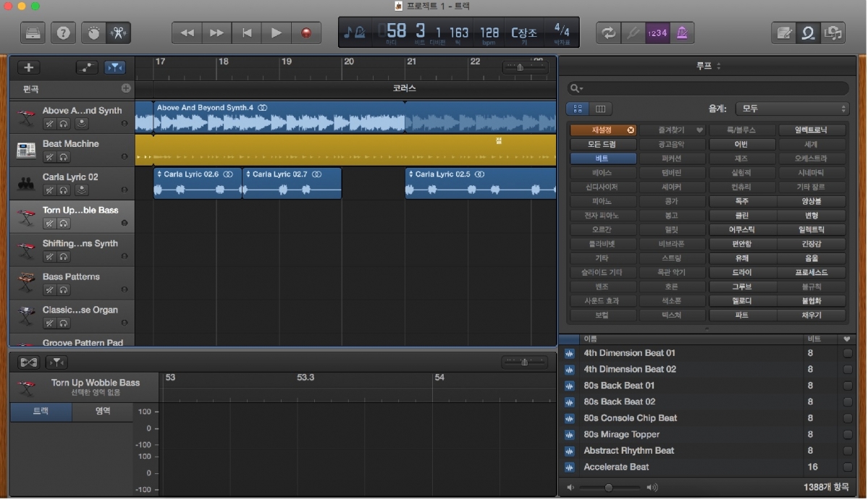Deselect the 비트 keyword button
Screen dimensions: 868x500
pos(603,158)
